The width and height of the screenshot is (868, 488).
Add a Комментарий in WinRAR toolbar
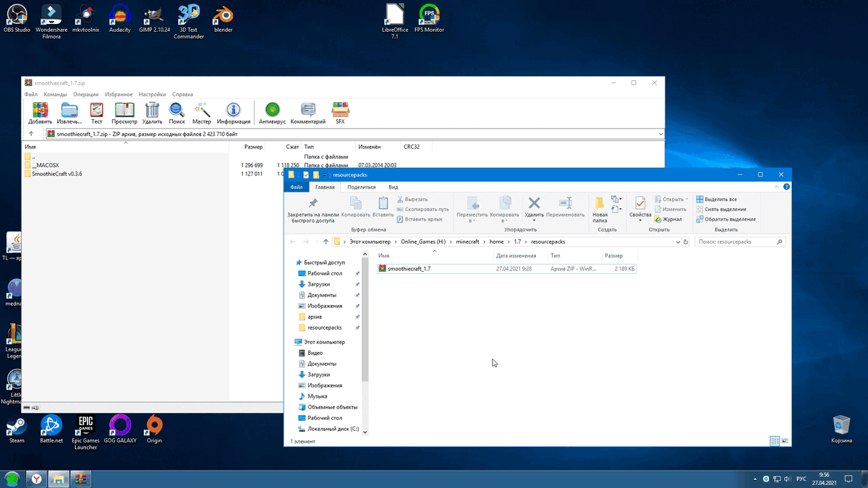click(308, 113)
